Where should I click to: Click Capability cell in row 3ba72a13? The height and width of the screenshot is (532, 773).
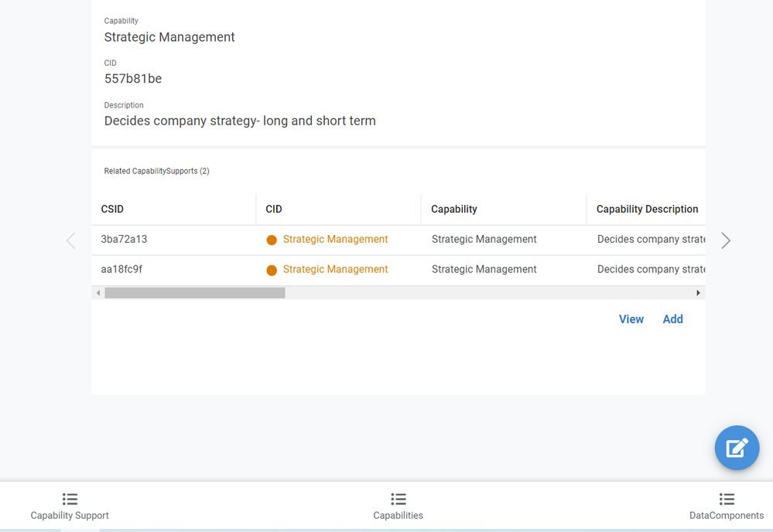(x=504, y=240)
